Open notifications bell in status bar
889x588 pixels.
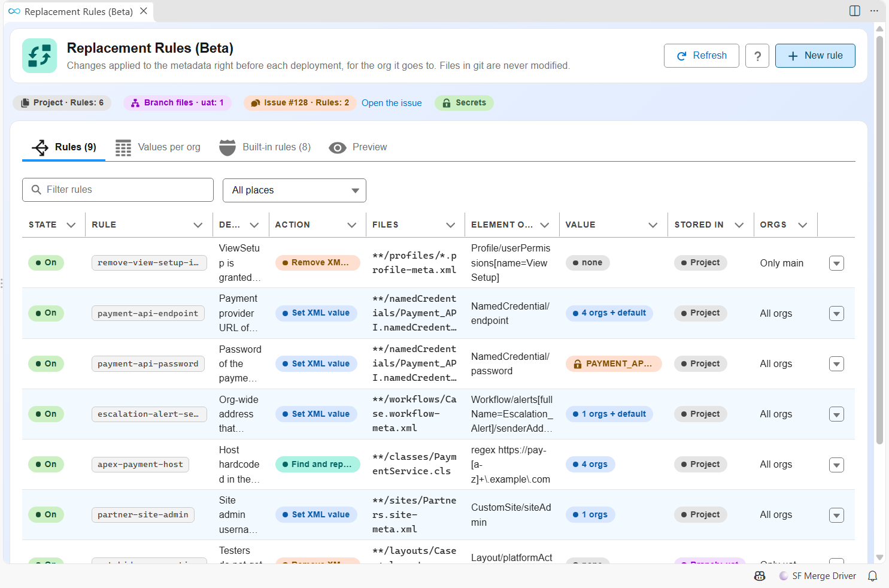[873, 576]
